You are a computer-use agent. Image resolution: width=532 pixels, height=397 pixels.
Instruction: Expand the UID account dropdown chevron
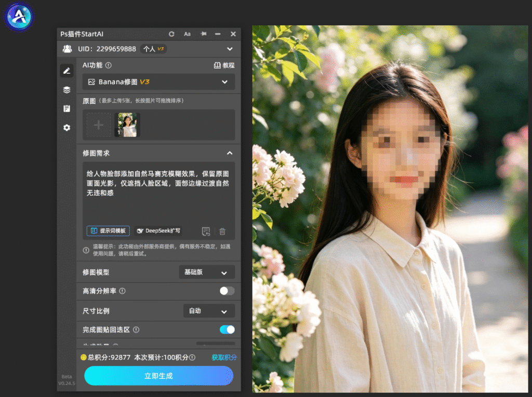(x=230, y=49)
